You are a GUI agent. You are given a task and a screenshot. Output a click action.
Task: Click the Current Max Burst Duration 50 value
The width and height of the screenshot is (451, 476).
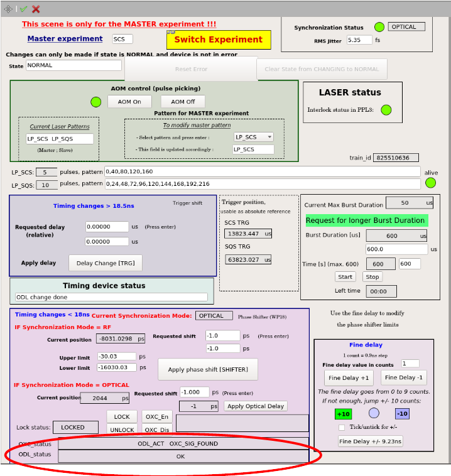pyautogui.click(x=410, y=203)
